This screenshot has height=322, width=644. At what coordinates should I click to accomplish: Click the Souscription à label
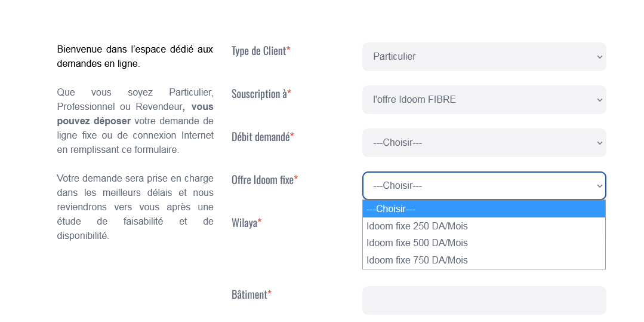[x=260, y=94]
